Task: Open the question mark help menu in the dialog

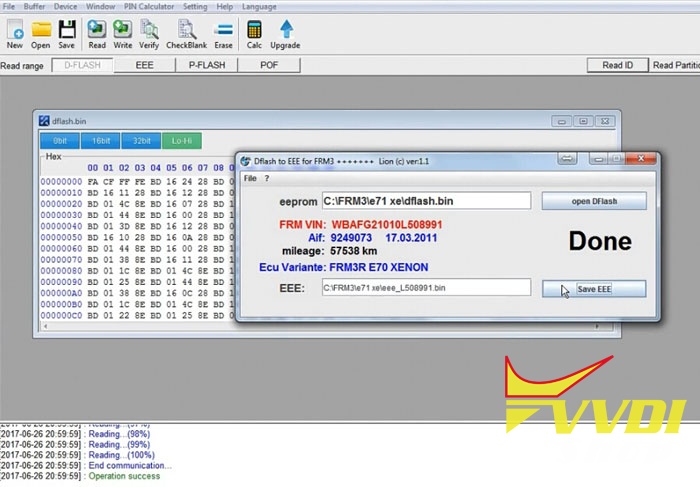Action: click(x=267, y=178)
